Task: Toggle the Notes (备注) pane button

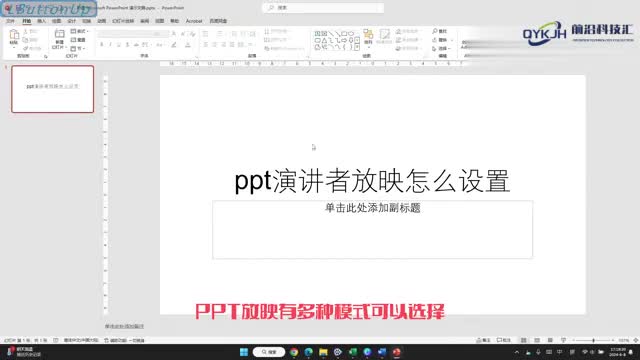Action: 483,340
